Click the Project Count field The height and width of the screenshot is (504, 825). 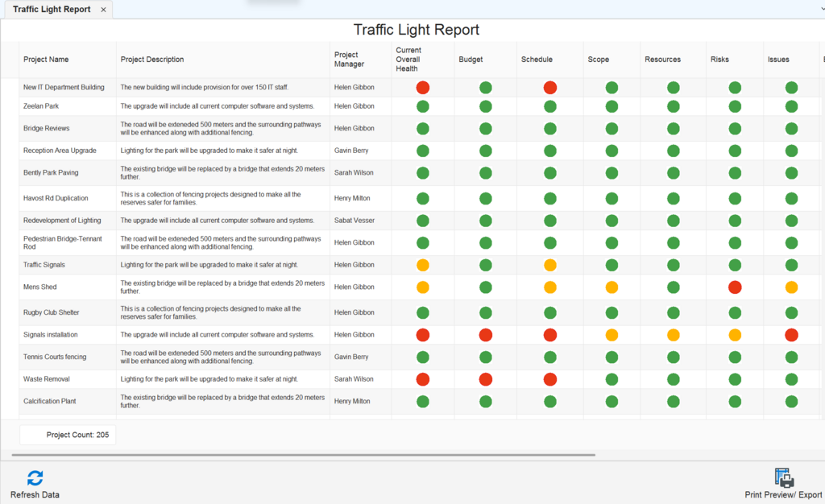coord(68,435)
